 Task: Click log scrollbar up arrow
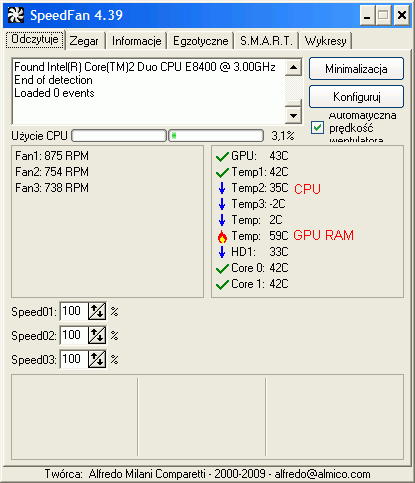[x=293, y=67]
